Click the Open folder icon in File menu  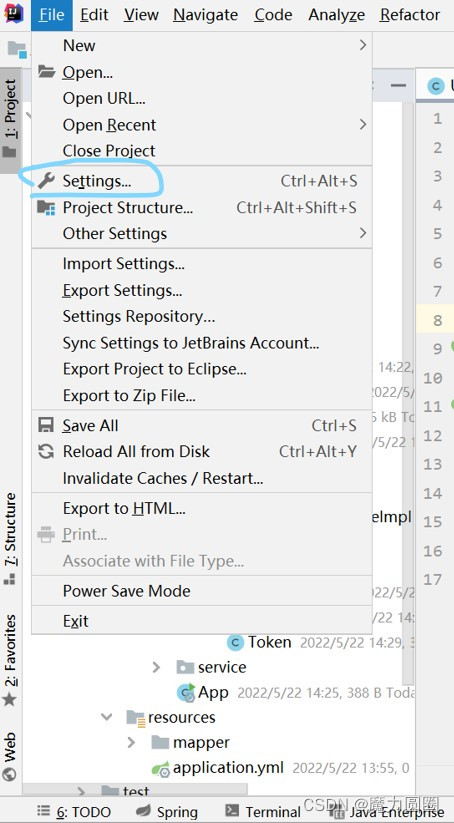pos(46,72)
